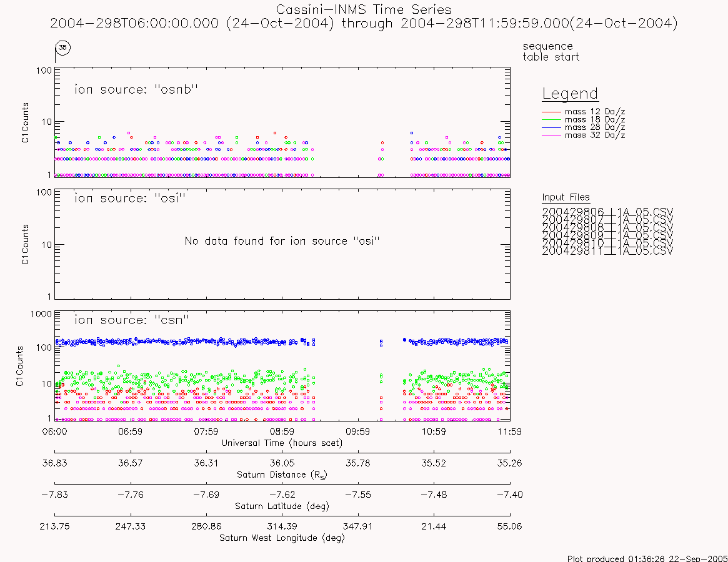The image size is (728, 562).
Task: Select the first input file 200429806 CSV
Action: [x=607, y=212]
